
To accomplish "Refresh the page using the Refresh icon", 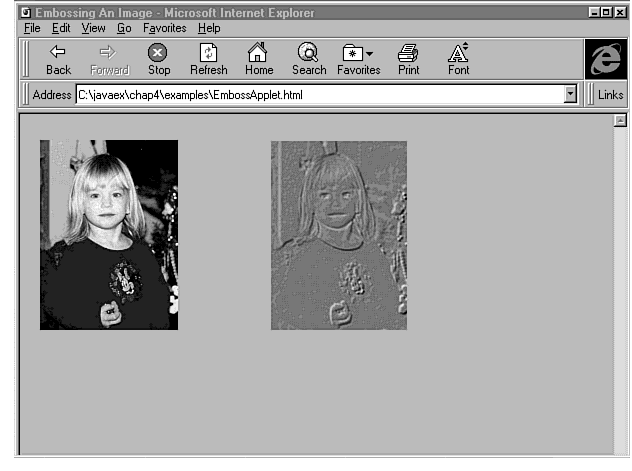I will click(208, 53).
